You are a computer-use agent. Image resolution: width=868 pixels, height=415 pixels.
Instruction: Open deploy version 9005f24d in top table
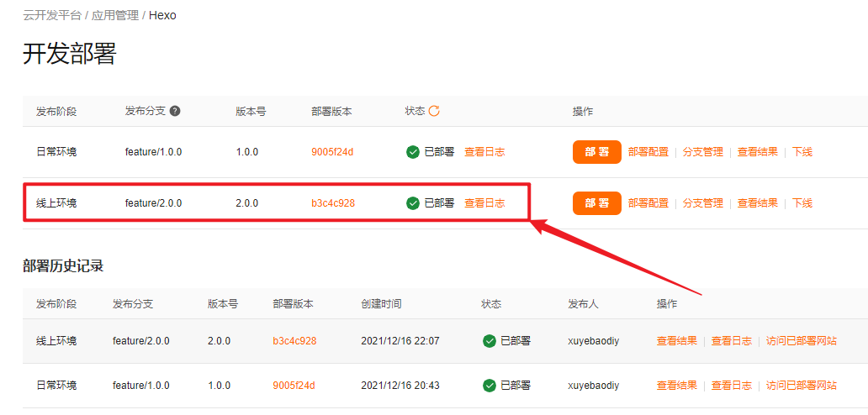332,152
